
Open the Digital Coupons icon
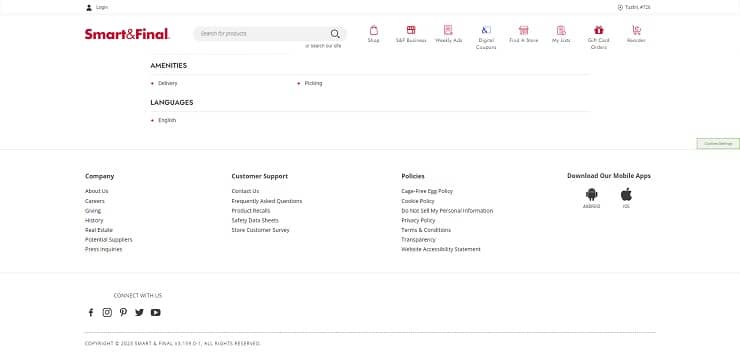point(486,30)
